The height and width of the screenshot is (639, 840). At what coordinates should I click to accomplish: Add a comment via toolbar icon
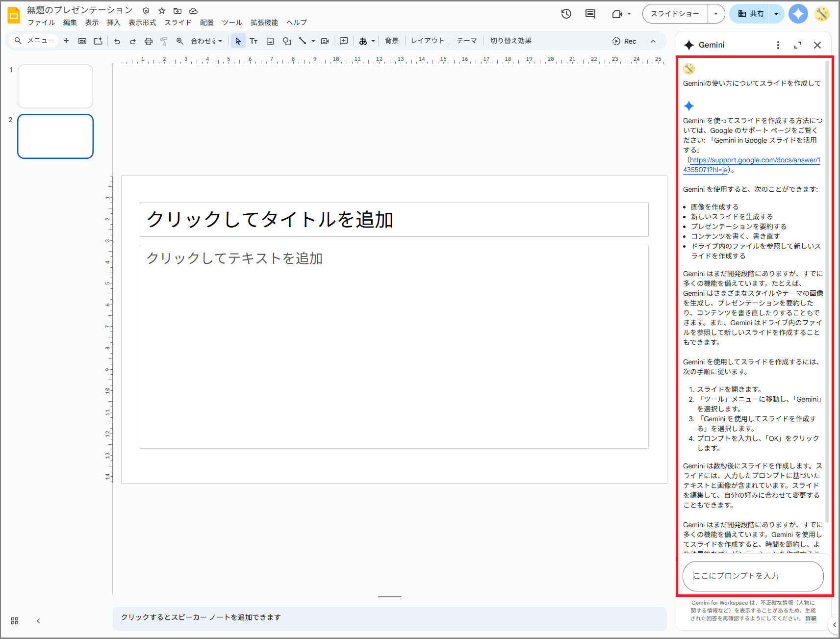[344, 41]
